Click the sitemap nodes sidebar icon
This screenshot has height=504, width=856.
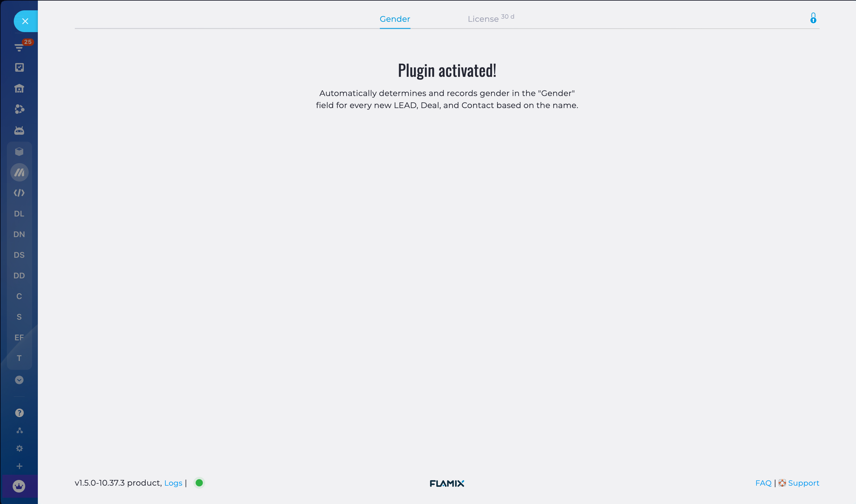point(19,431)
